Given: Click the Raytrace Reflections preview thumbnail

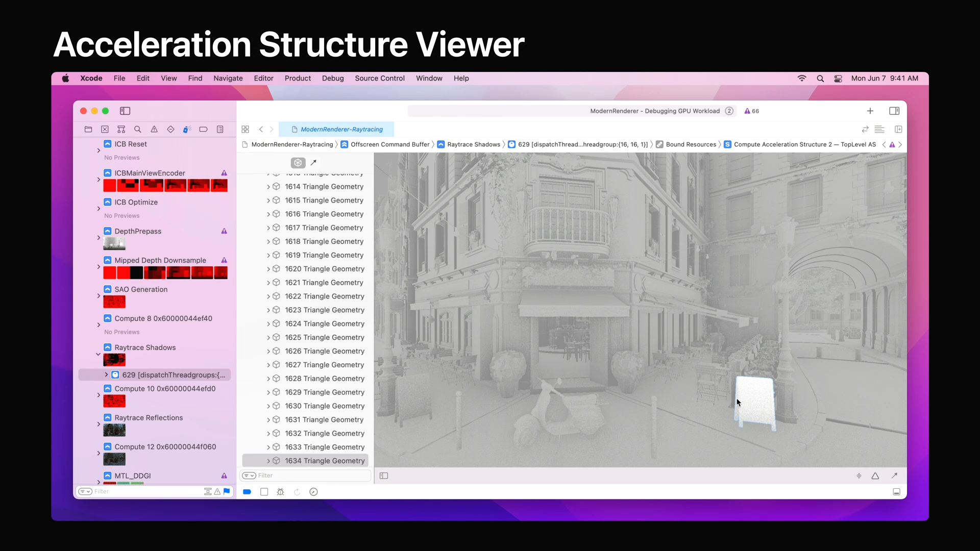Looking at the screenshot, I should [114, 431].
